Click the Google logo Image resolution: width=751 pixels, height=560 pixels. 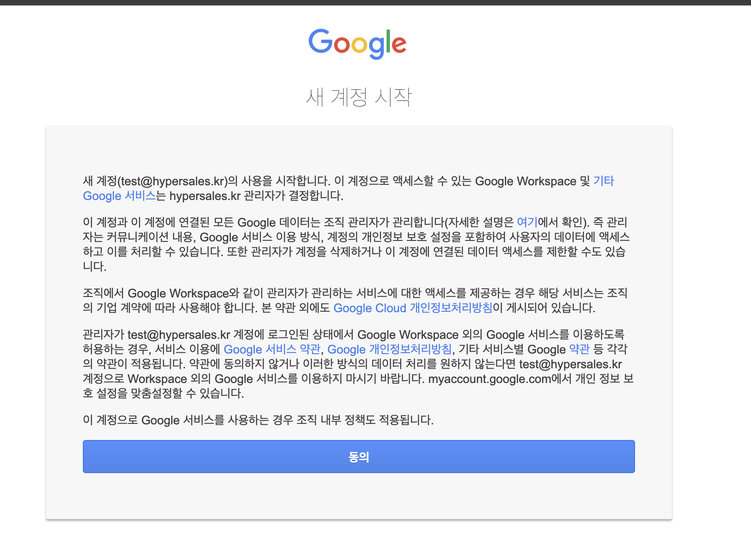358,44
